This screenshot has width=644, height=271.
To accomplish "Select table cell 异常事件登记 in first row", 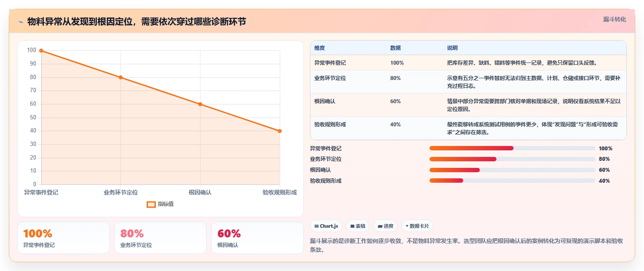I will pyautogui.click(x=330, y=63).
